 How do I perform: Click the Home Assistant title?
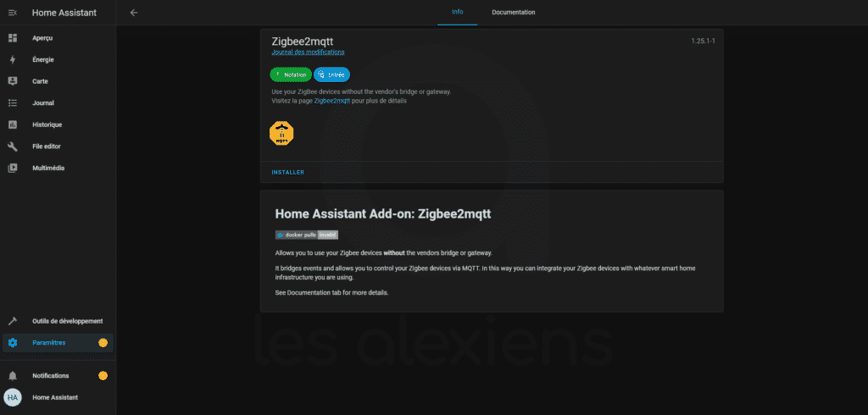(64, 13)
